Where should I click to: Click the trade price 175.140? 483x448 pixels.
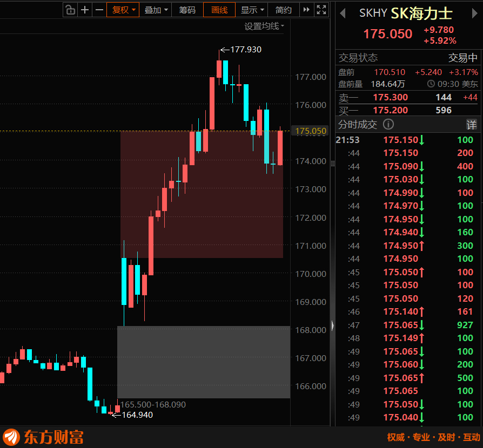tap(400, 311)
